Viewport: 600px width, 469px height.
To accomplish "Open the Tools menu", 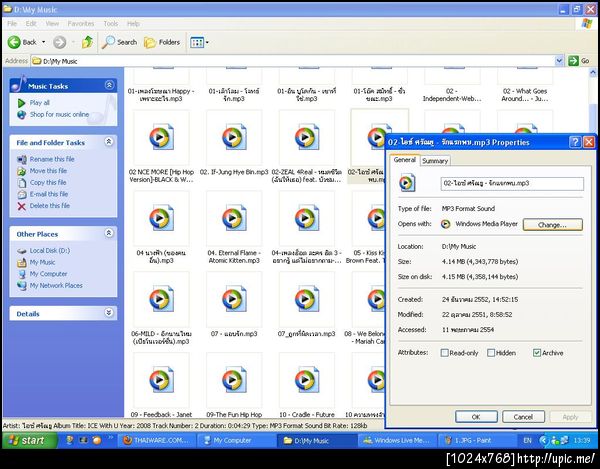I will tap(111, 24).
